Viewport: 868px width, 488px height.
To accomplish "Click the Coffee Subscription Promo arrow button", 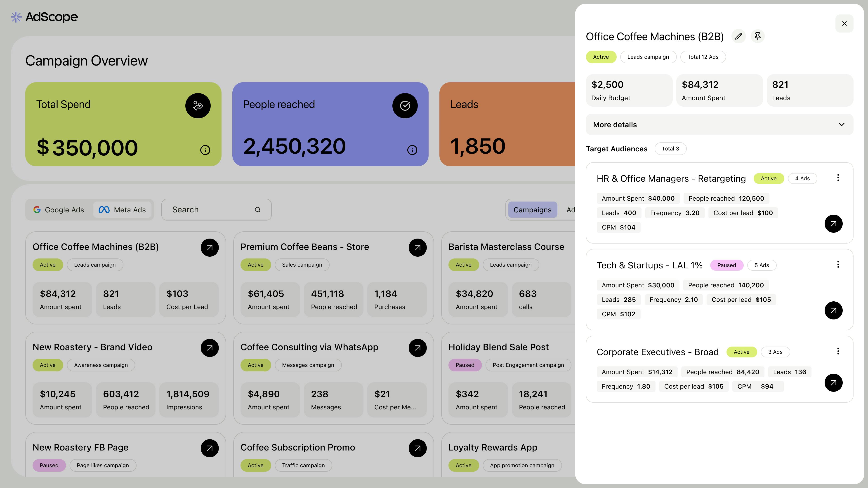I will click(417, 448).
